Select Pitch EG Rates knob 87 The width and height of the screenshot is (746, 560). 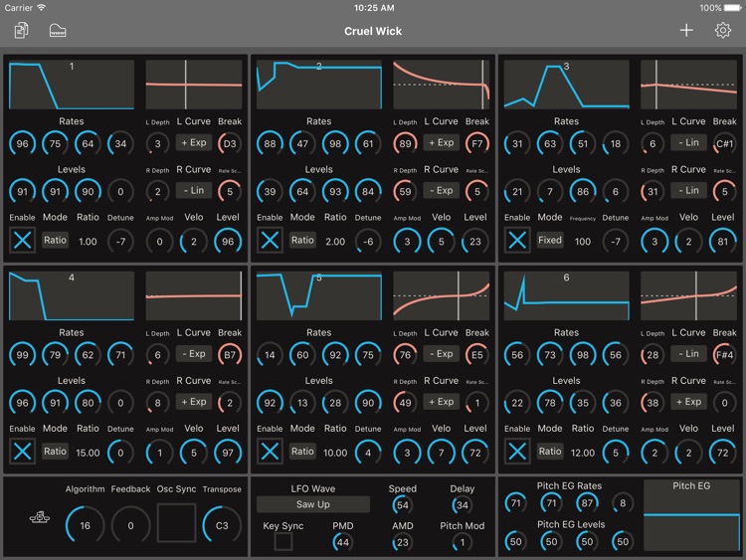pos(587,503)
